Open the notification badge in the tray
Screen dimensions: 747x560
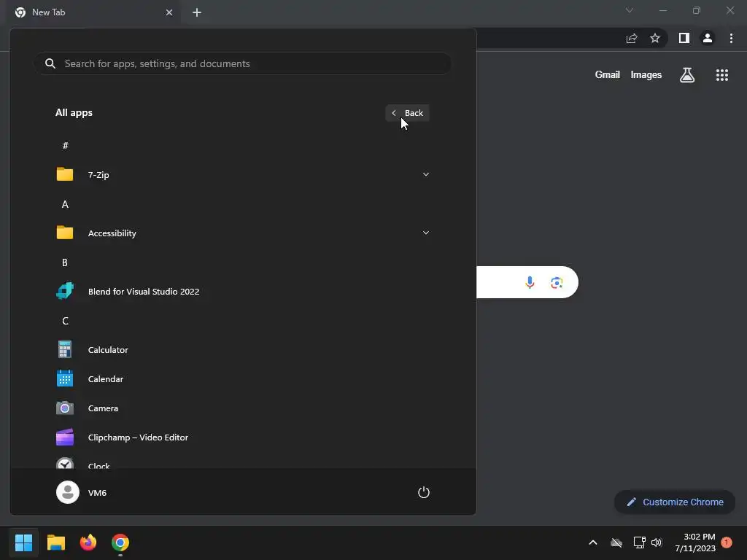click(727, 542)
